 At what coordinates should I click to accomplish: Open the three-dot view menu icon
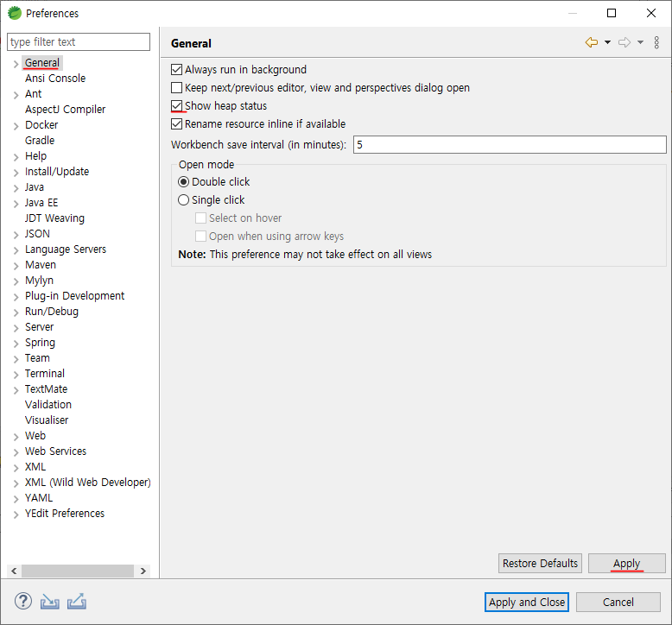[656, 42]
